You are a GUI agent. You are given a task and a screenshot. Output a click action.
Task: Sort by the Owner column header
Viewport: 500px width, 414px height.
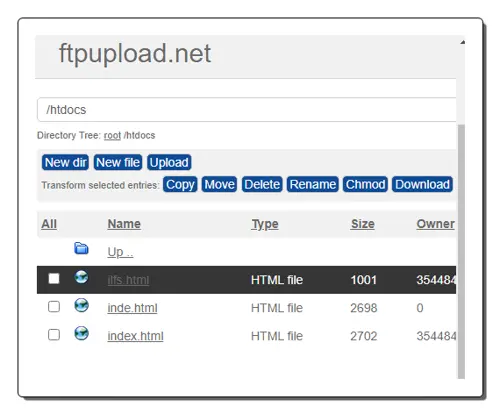coord(436,224)
